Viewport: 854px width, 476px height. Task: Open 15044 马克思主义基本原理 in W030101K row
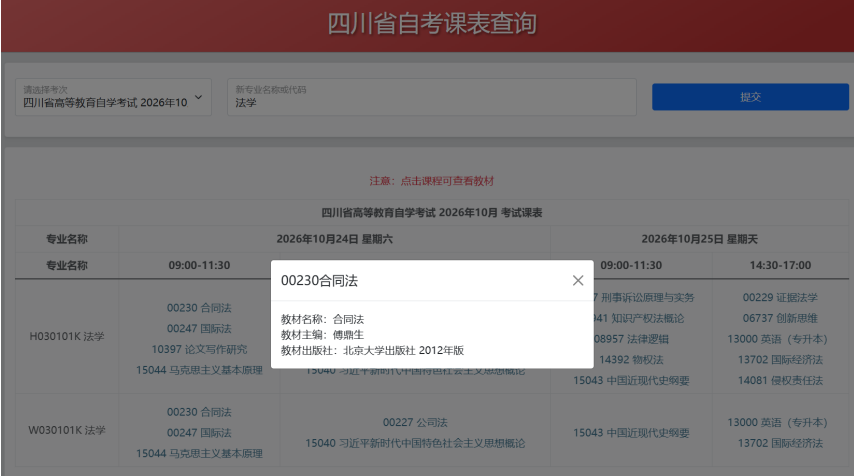199,453
